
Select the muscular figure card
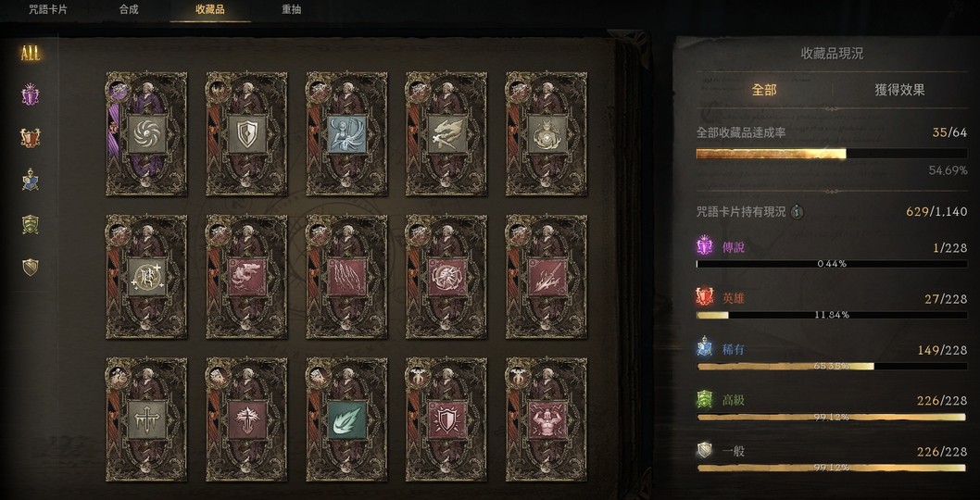tap(547, 419)
